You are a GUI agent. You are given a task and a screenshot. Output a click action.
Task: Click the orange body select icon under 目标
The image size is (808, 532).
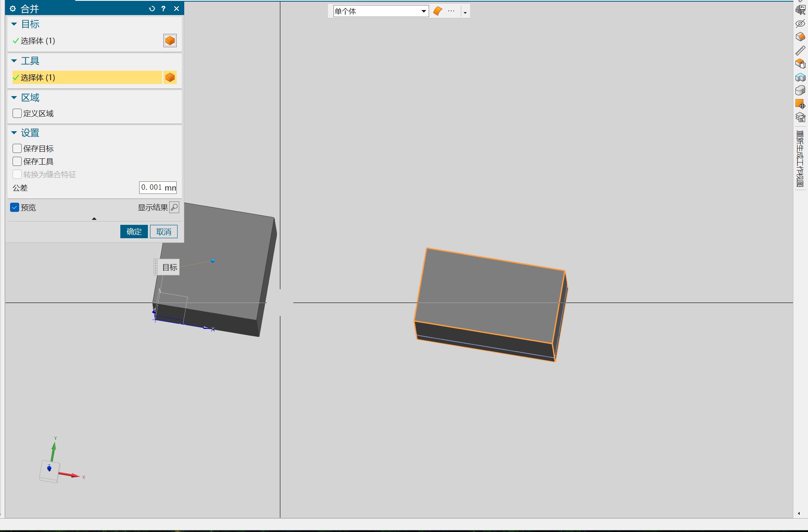(x=170, y=41)
